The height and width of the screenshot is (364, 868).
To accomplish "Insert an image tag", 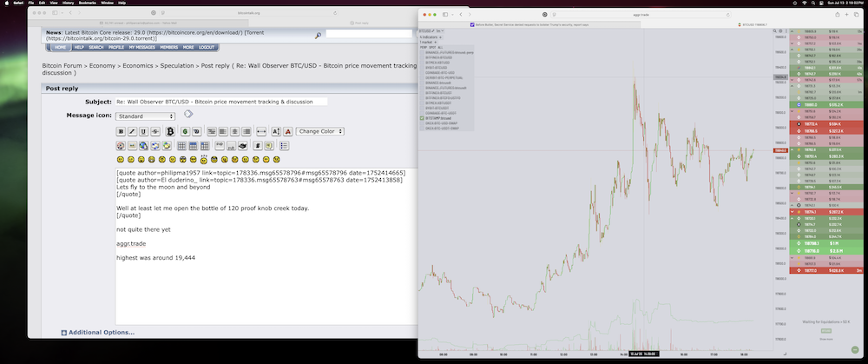I will [132, 146].
